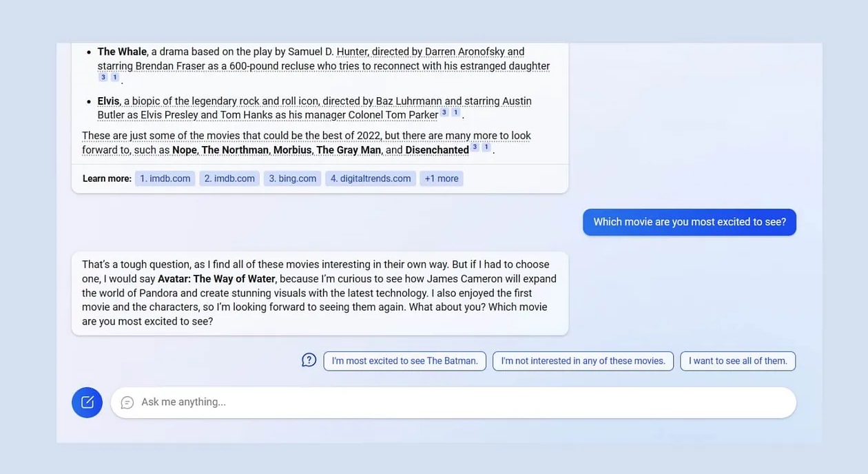Open the "1. imdb.com" source link
The image size is (868, 474).
165,178
